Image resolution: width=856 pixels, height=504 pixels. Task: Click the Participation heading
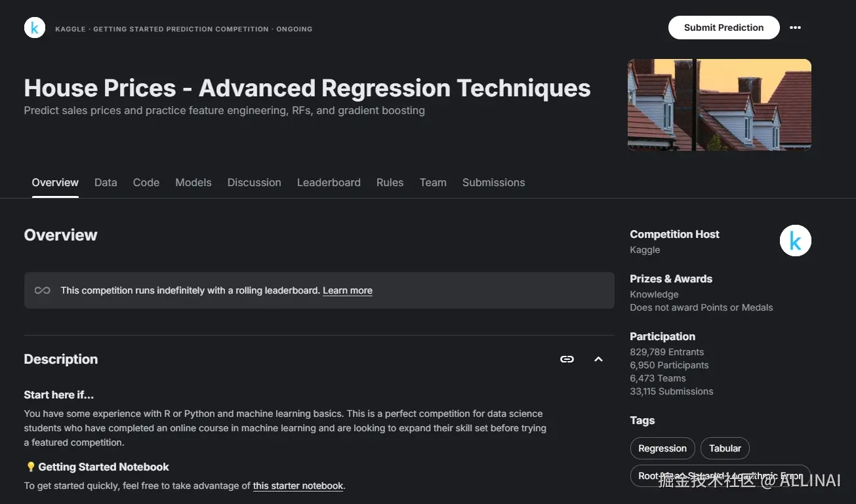click(x=662, y=336)
